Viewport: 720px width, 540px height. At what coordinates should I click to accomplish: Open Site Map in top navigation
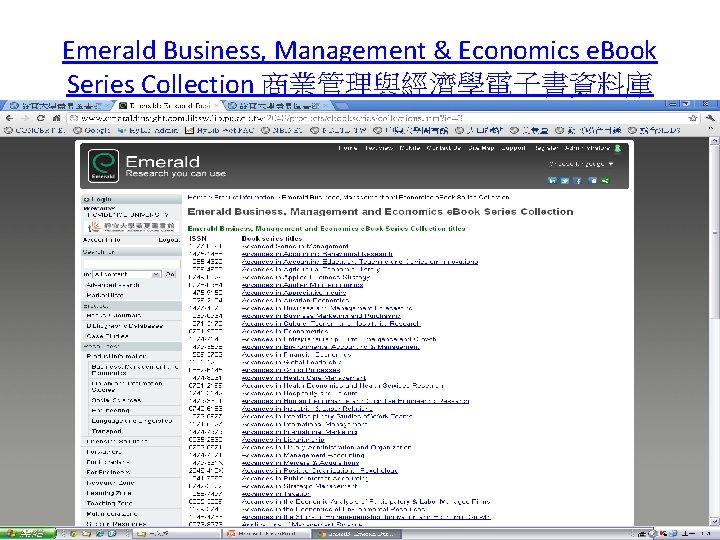[481, 148]
